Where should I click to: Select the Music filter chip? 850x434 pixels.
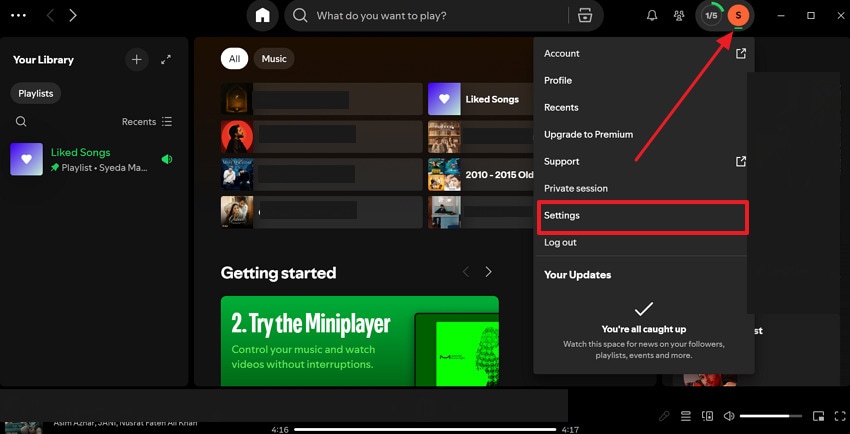click(274, 59)
